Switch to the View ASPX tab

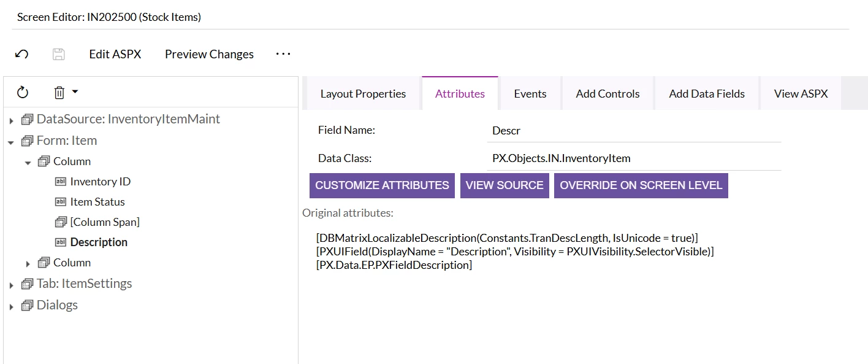tap(801, 94)
